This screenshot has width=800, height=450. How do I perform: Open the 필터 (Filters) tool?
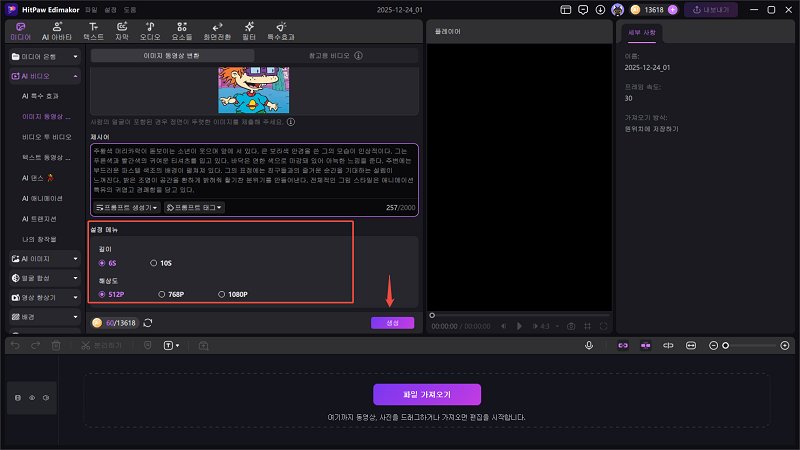coord(249,31)
